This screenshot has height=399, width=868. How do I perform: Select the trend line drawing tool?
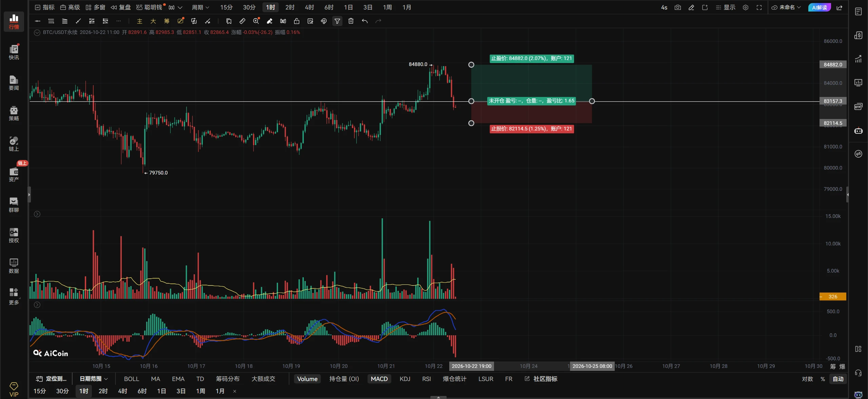(78, 21)
